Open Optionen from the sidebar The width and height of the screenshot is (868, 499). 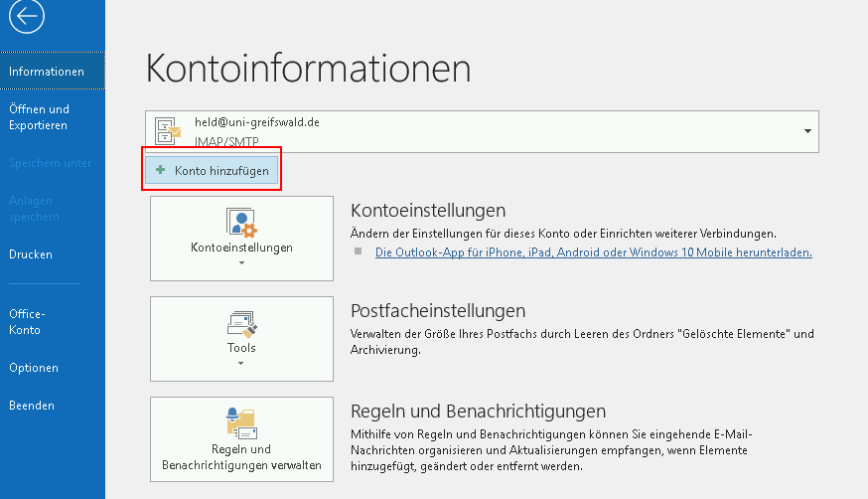[x=34, y=368]
